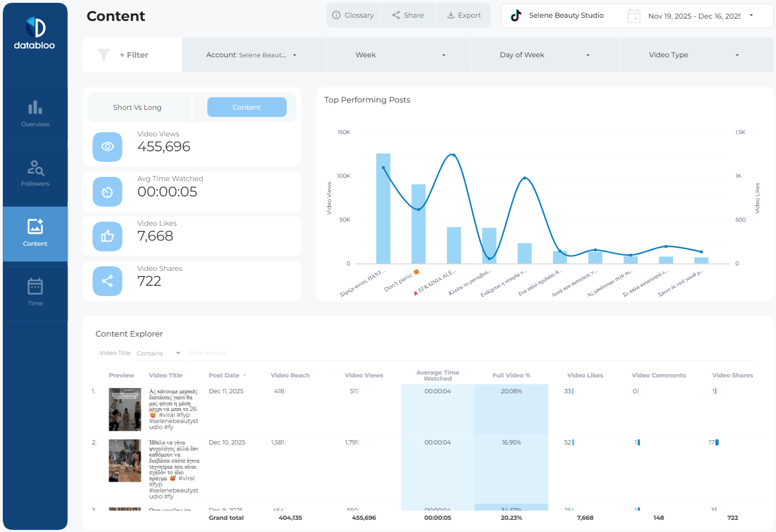Toggle the Filter control
This screenshot has height=532, width=776.
[132, 54]
